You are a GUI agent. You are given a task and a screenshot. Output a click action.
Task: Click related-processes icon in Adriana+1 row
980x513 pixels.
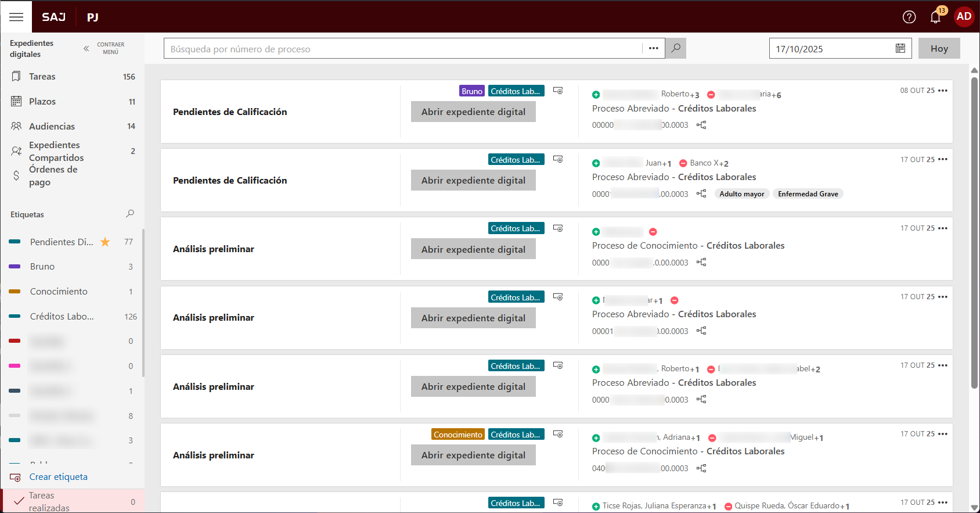tap(701, 468)
